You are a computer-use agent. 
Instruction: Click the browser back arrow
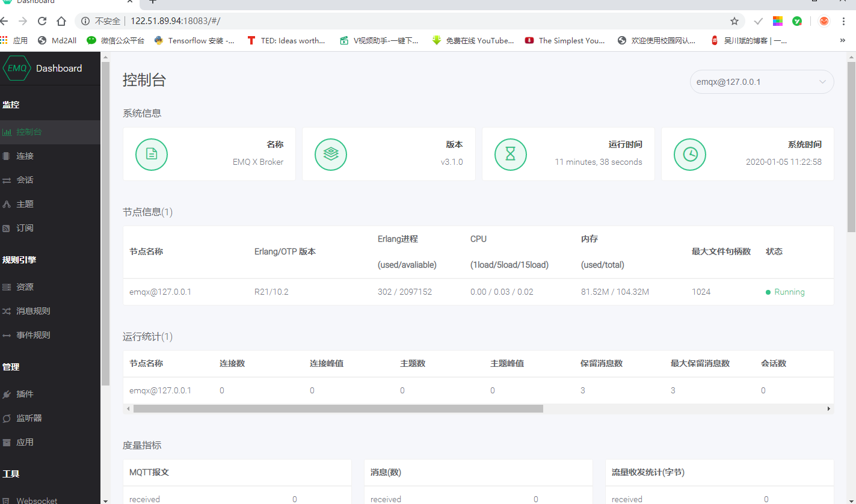[x=5, y=21]
